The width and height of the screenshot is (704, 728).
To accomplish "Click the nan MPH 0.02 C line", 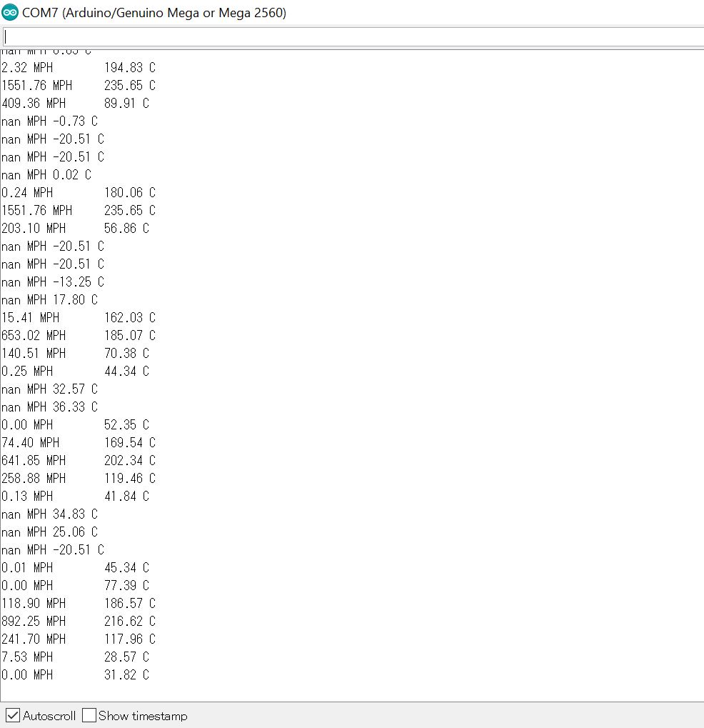I will pyautogui.click(x=46, y=174).
